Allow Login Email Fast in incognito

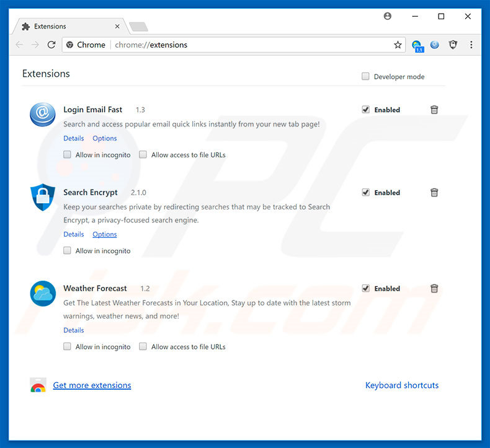(67, 154)
